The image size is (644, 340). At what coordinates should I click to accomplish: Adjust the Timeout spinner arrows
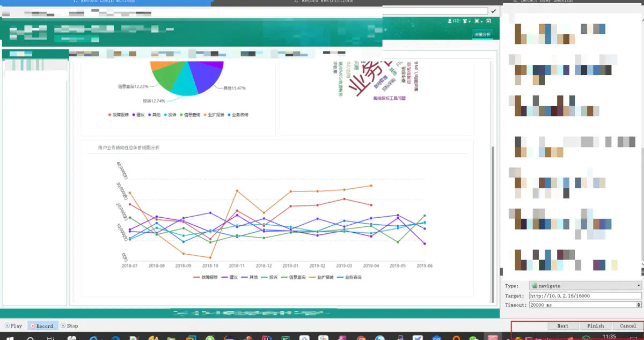pos(638,305)
